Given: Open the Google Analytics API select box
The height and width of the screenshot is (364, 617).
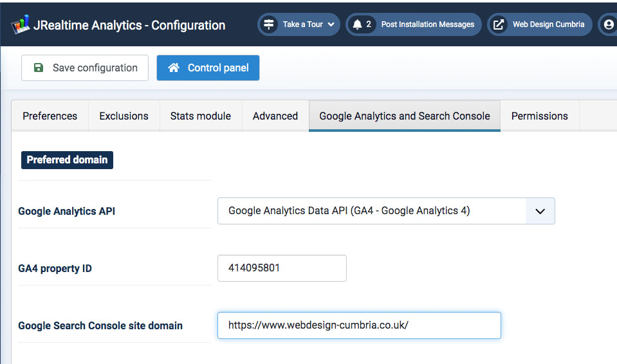Looking at the screenshot, I should (x=372, y=211).
